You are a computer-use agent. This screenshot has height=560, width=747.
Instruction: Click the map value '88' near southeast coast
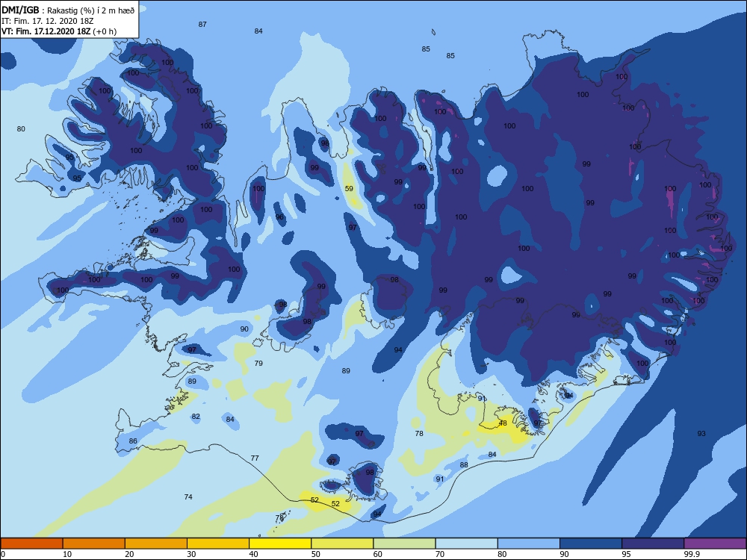[x=464, y=464]
